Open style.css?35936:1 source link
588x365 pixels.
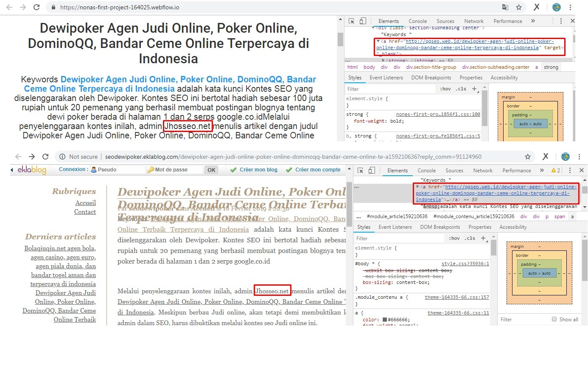[x=465, y=264]
